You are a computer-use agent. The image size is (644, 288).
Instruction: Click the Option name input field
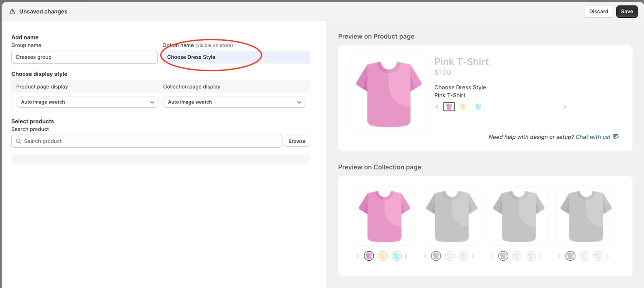coord(236,57)
